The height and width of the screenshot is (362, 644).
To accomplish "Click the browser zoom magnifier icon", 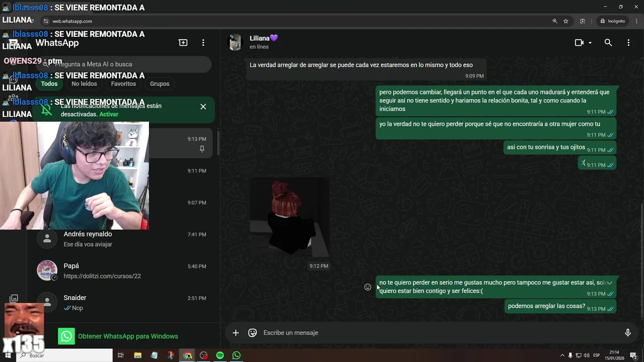I will point(555,21).
